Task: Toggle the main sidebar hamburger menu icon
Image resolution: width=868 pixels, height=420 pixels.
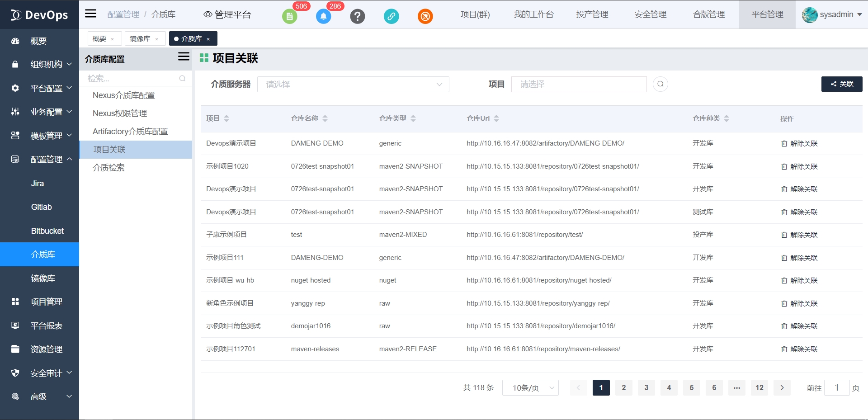Action: coord(91,14)
